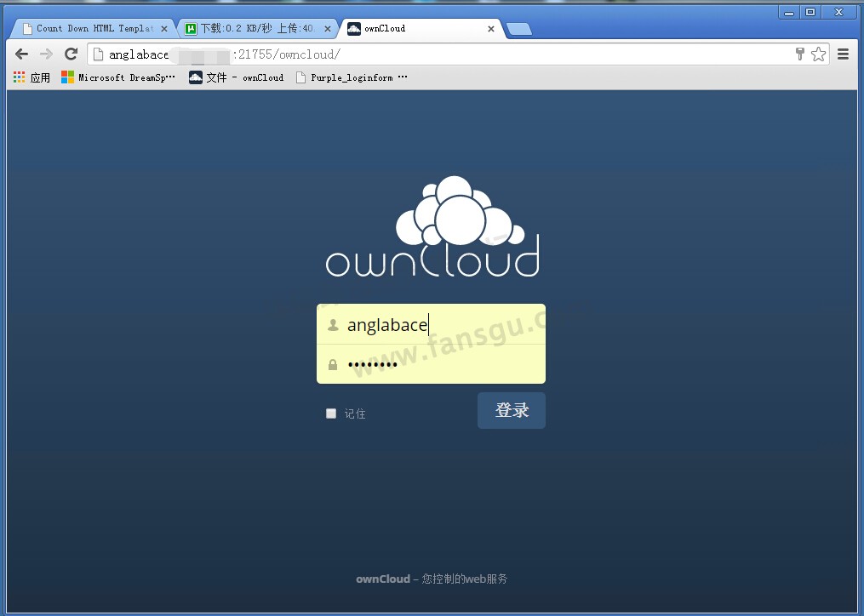Screen dimensions: 864x616
Task: Close the Count Down HTML Template tab
Action: pyautogui.click(x=163, y=29)
